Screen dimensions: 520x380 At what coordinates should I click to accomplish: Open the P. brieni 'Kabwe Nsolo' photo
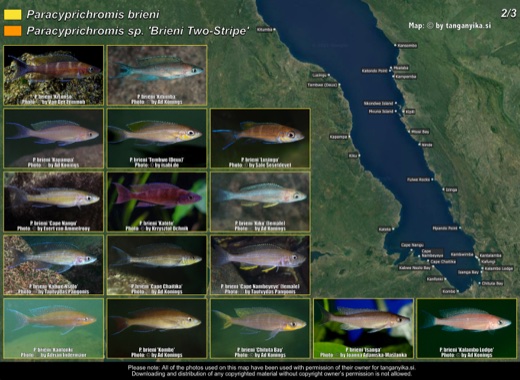click(54, 265)
